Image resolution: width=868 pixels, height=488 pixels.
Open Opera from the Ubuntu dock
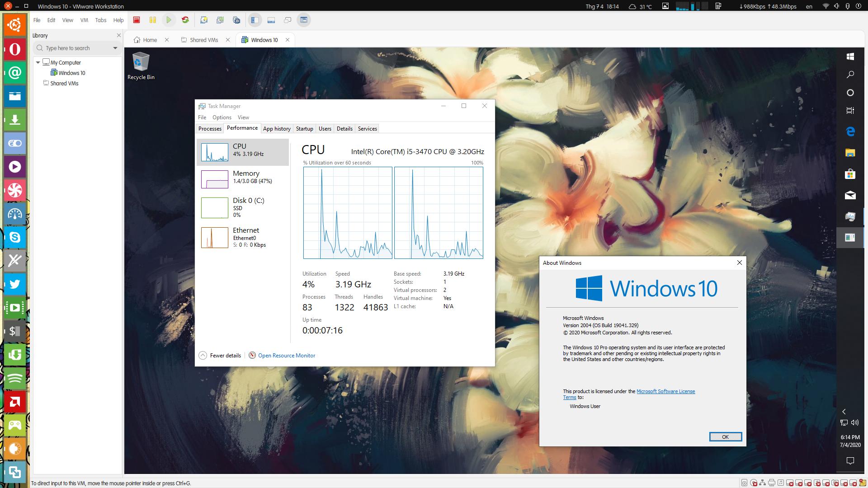[x=14, y=49]
